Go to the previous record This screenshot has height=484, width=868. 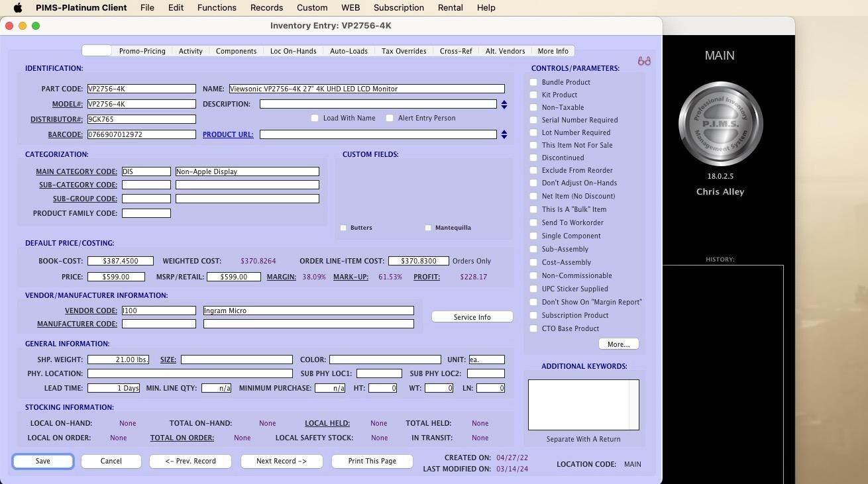(x=190, y=461)
